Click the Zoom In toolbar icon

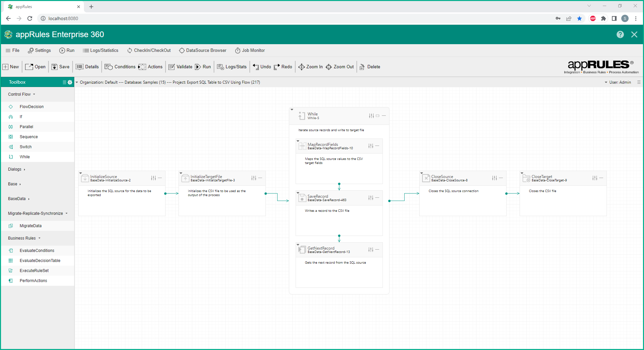pos(301,67)
